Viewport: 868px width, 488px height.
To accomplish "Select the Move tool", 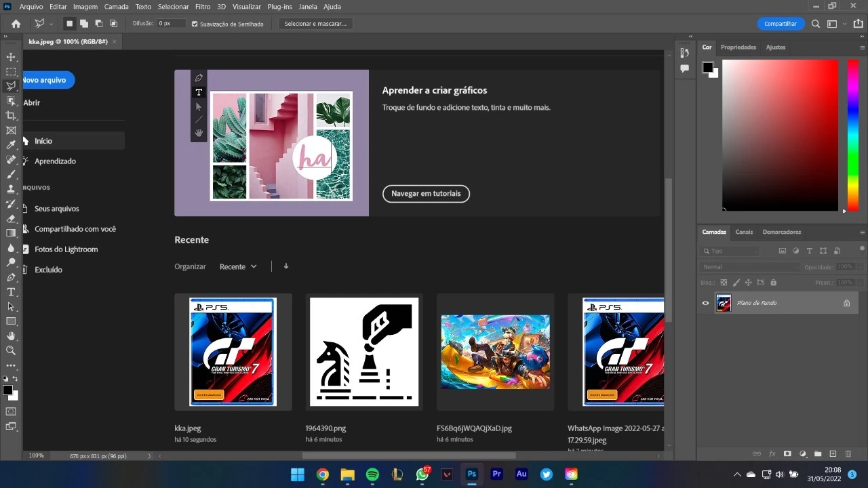I will [11, 57].
